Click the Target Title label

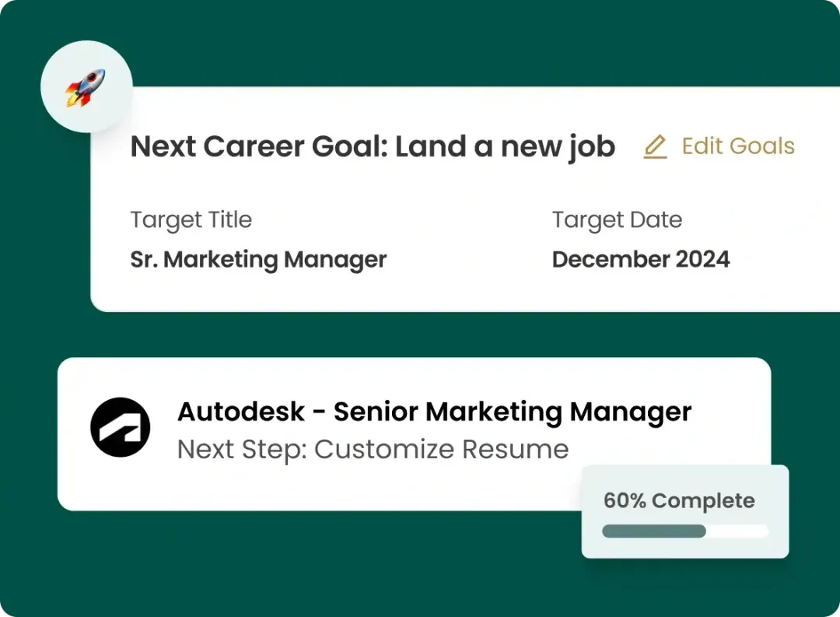coord(191,220)
